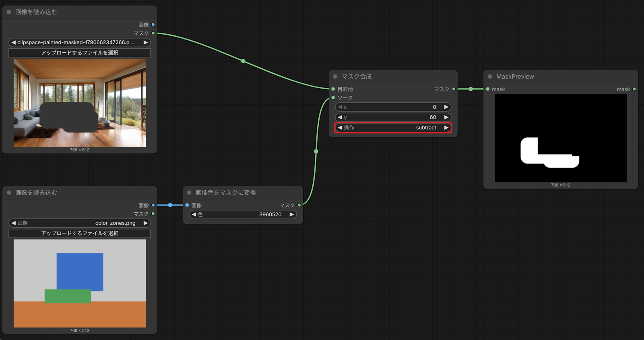Click the マスク output port of the clipspace loader node

pyautogui.click(x=153, y=33)
